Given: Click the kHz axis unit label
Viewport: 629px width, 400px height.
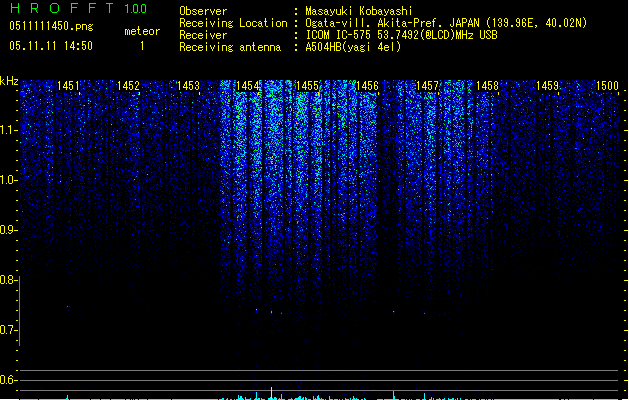Looking at the screenshot, I should click(9, 81).
